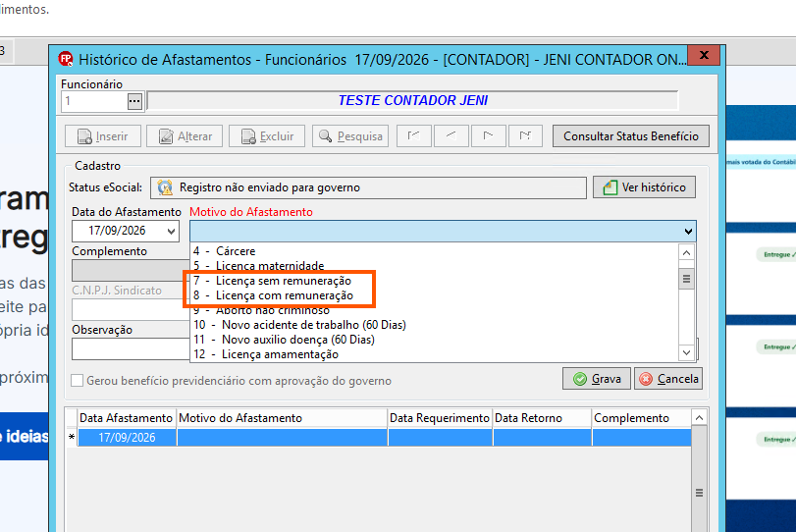Click dropdown list scroll down arrow
Image resolution: width=796 pixels, height=532 pixels.
(686, 352)
